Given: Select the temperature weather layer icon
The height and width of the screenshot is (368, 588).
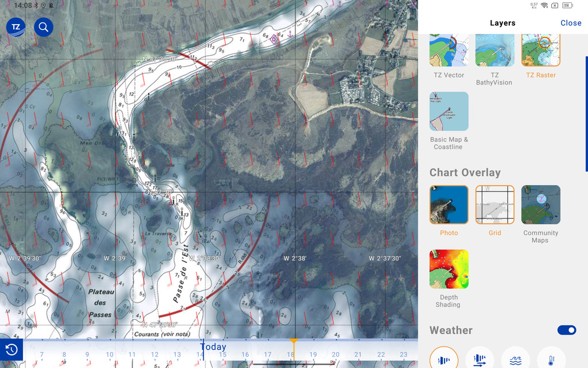Looking at the screenshot, I should click(x=551, y=360).
